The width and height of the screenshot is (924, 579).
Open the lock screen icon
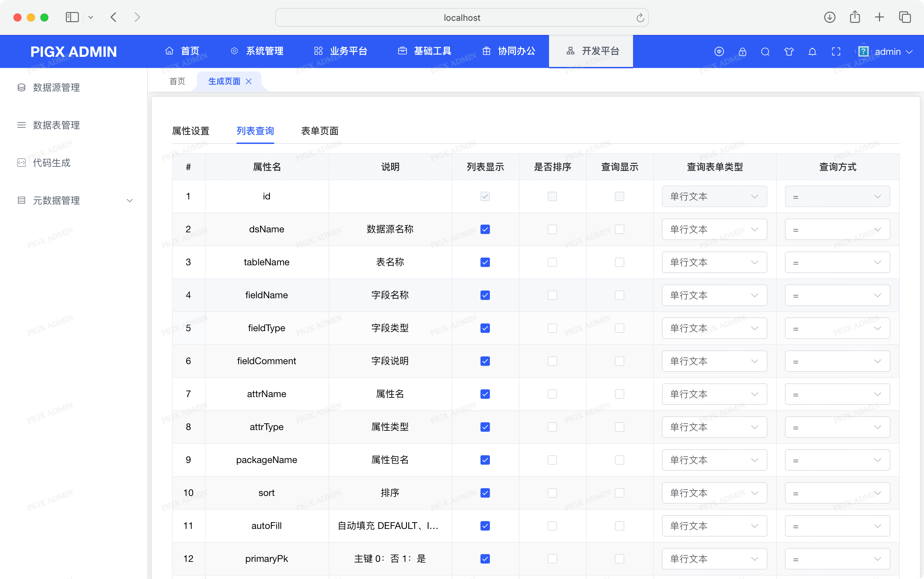coord(742,51)
